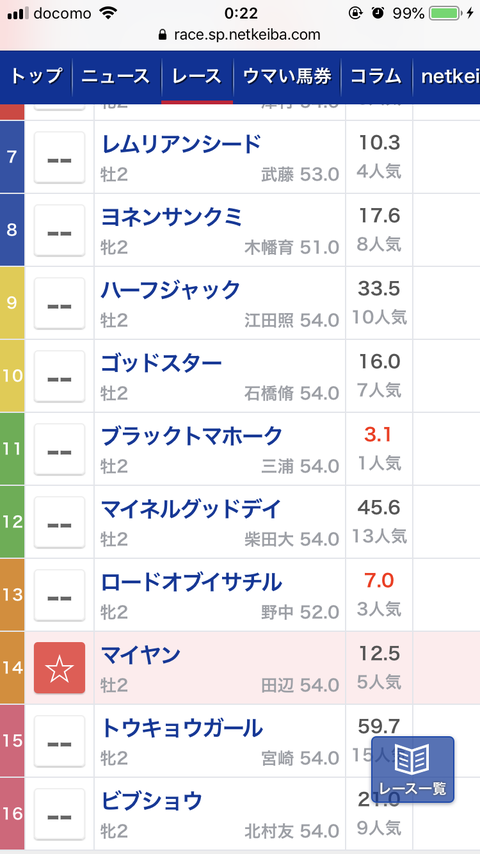
Task: Open mark selector for ハーフジャック
Action: point(59,303)
